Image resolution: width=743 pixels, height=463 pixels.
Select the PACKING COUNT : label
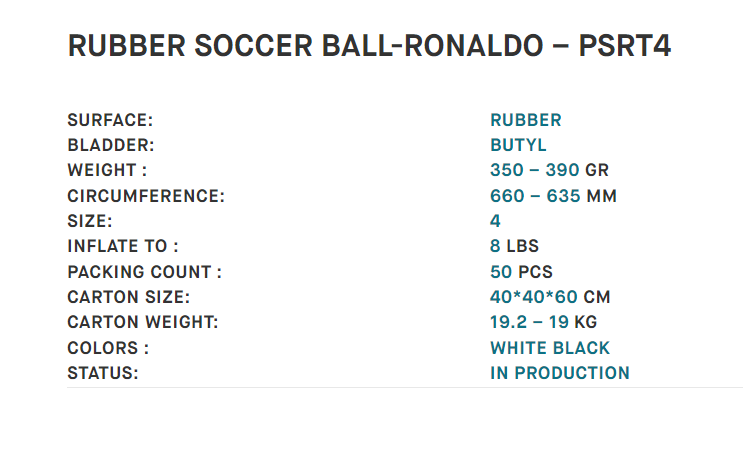click(145, 272)
